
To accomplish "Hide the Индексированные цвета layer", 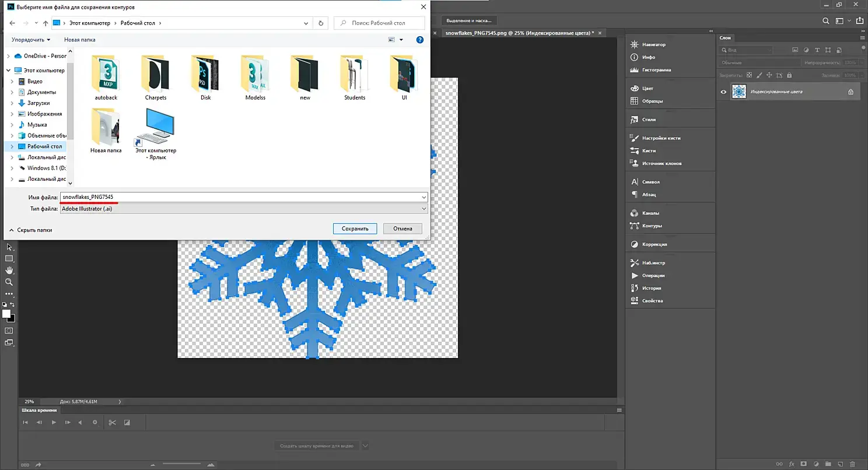I will tap(723, 92).
